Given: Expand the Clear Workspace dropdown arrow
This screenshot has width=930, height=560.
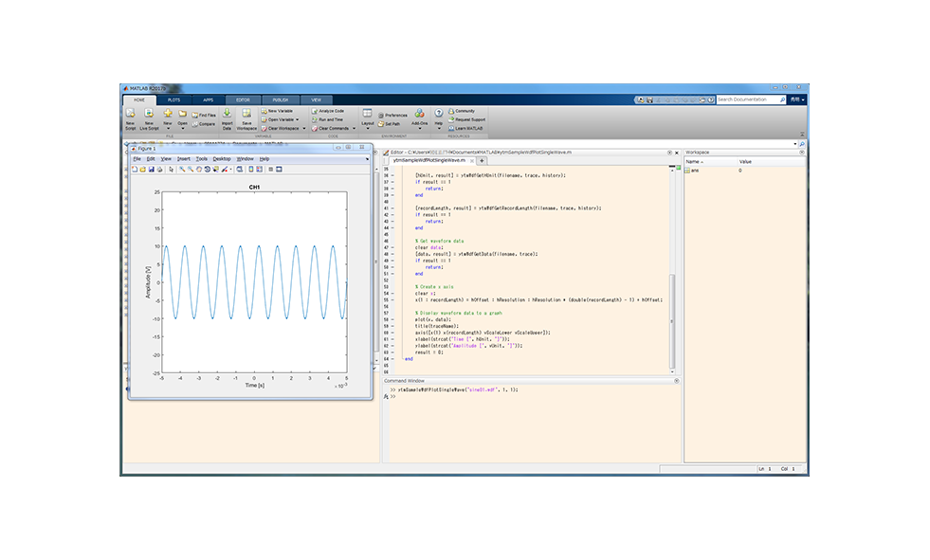Looking at the screenshot, I should pyautogui.click(x=302, y=129).
